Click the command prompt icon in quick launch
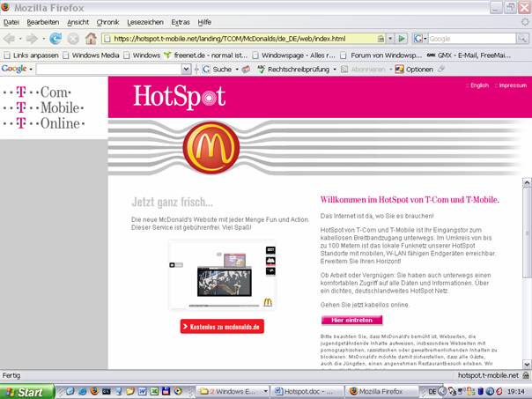The width and height of the screenshot is (532, 399). click(x=107, y=391)
